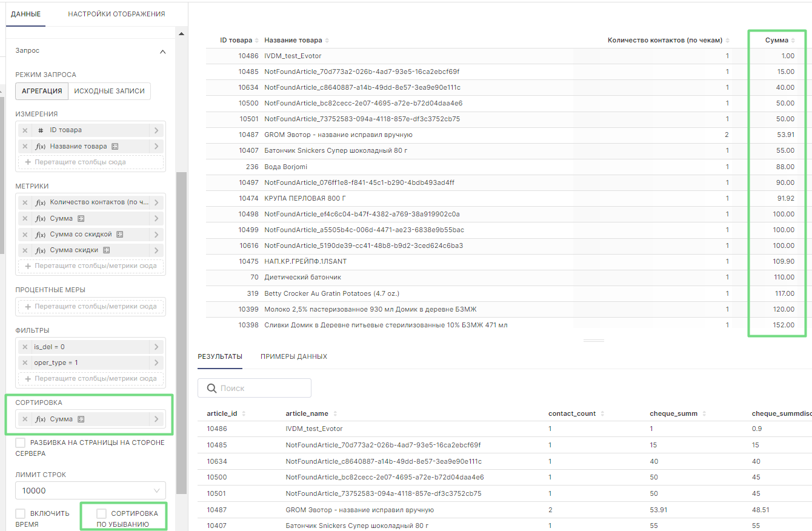Click the search magnifier icon in results

211,389
